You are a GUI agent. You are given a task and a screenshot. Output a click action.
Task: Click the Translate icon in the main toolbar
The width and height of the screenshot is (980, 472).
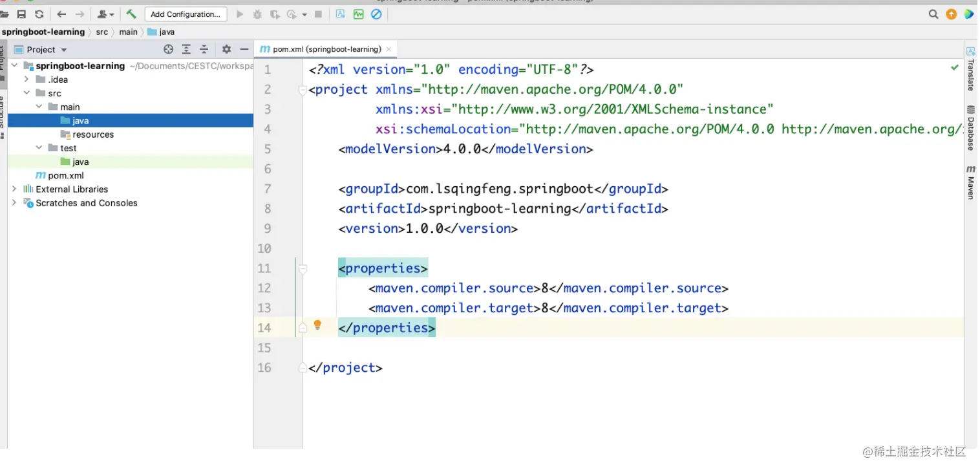click(x=341, y=14)
